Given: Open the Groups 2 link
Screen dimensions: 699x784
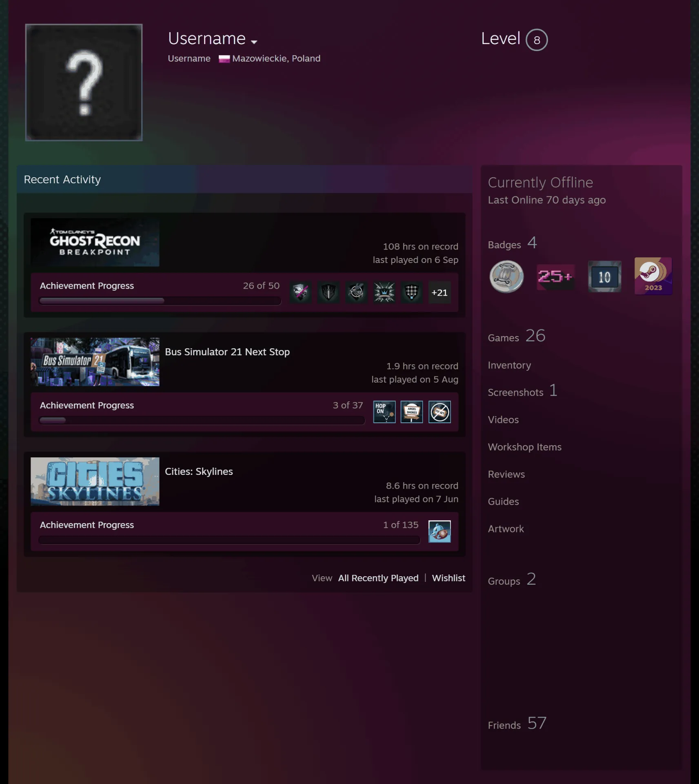Looking at the screenshot, I should tap(512, 579).
